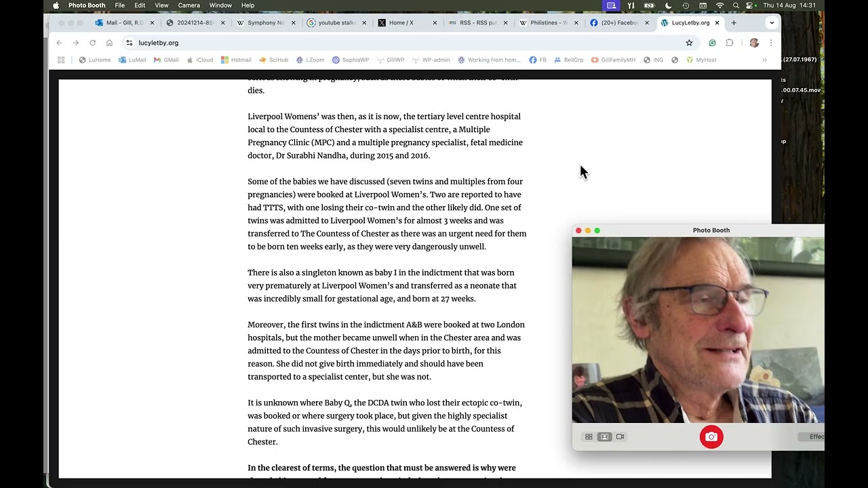Open Time Machine icon in menu bar
868x488 pixels.
[686, 5]
